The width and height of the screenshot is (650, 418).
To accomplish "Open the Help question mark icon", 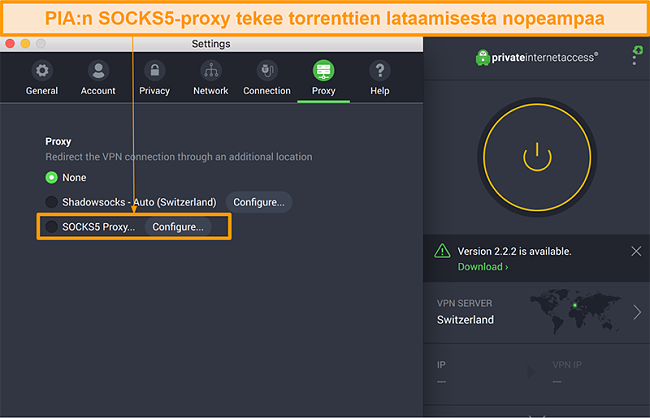I will 379,71.
